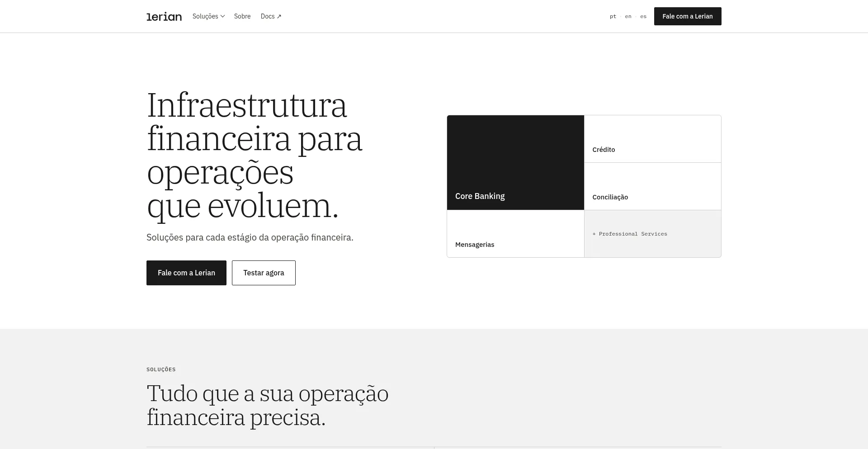Open the Professional Services tile
868x449 pixels.
[652, 234]
